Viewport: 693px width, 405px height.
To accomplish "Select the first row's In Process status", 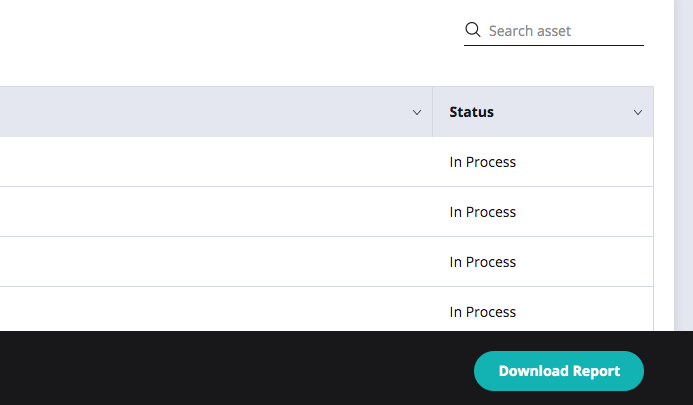I will [483, 162].
